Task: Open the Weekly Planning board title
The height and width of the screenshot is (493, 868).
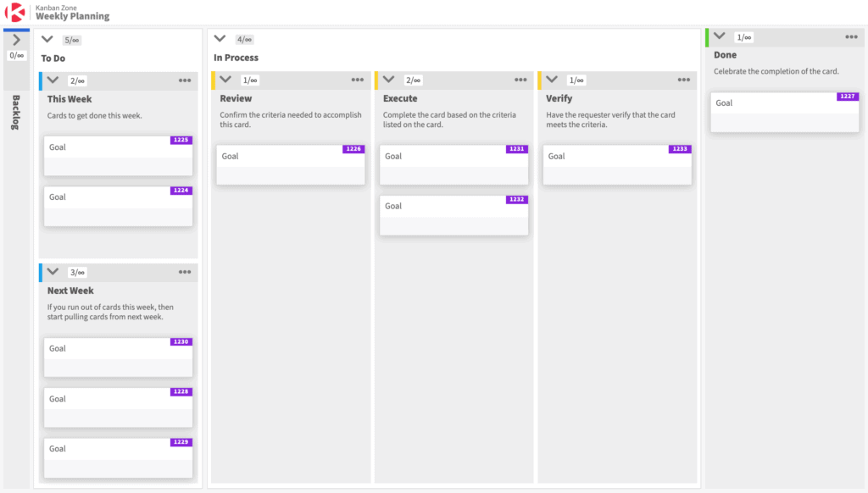Action: [x=72, y=17]
